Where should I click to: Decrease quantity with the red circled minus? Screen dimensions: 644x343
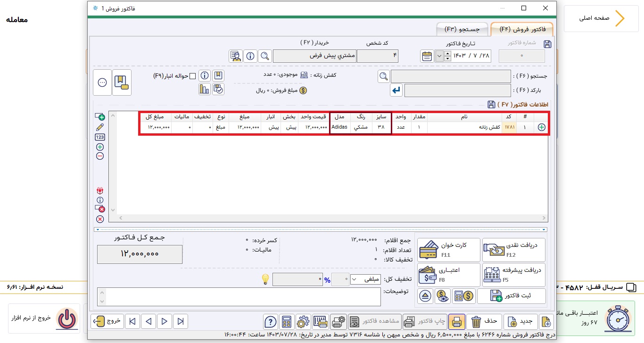point(100,156)
